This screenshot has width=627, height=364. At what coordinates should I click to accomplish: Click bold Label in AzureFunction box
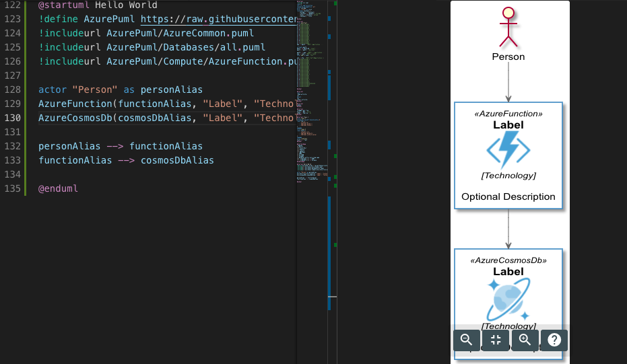[508, 125]
